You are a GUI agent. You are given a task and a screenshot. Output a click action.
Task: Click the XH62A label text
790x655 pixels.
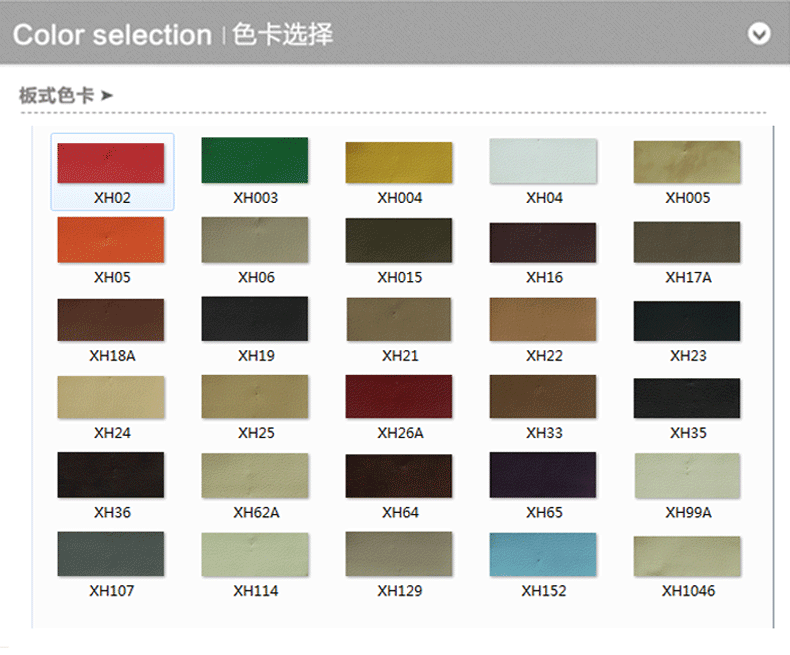point(256,512)
